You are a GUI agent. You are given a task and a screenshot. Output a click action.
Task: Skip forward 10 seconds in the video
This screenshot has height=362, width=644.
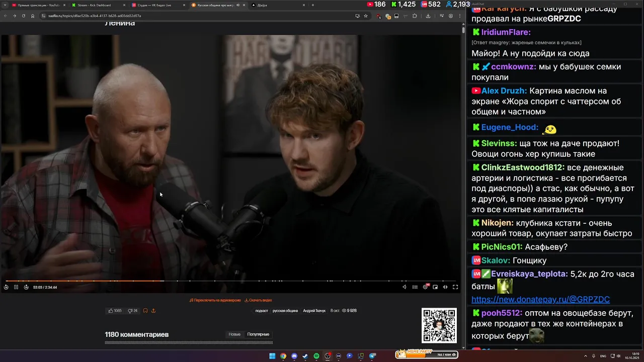26,287
